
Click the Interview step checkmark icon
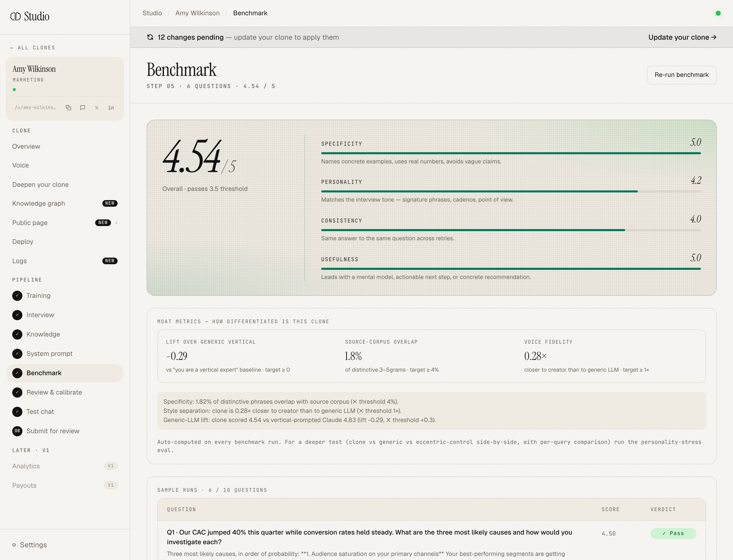point(17,315)
